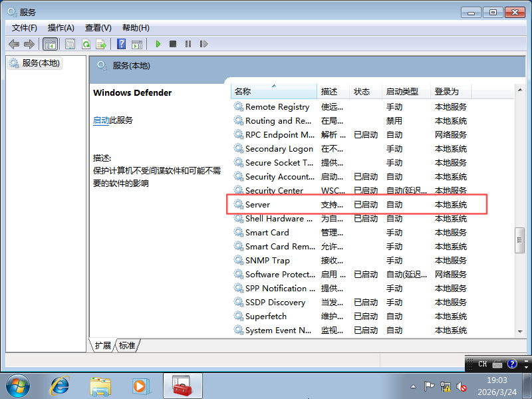Sort by 状态 column header
This screenshot has width=532, height=399.
(x=366, y=92)
